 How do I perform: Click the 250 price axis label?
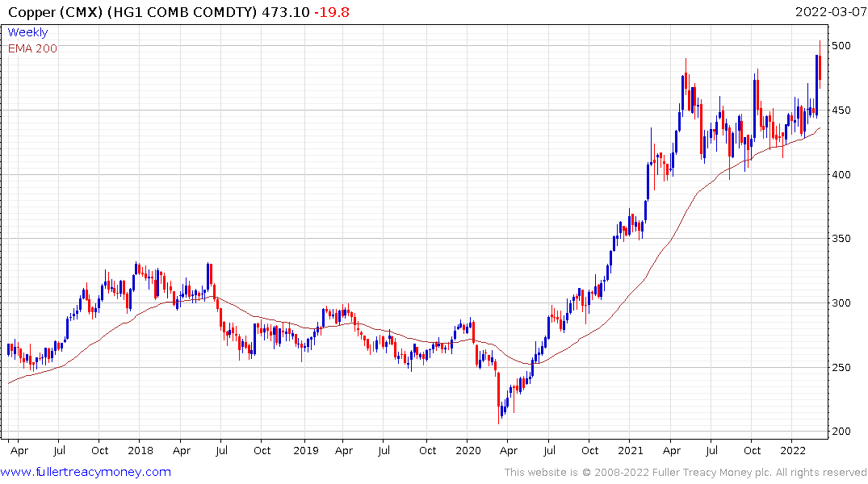pos(841,367)
